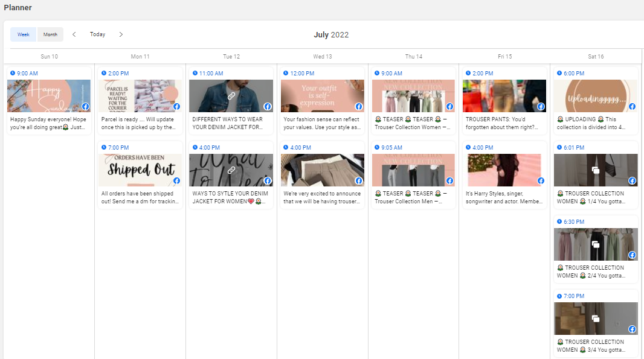Open caption 'Happy Sunday everyone! Hope you're all doing great'
The image size is (644, 359).
pyautogui.click(x=48, y=123)
